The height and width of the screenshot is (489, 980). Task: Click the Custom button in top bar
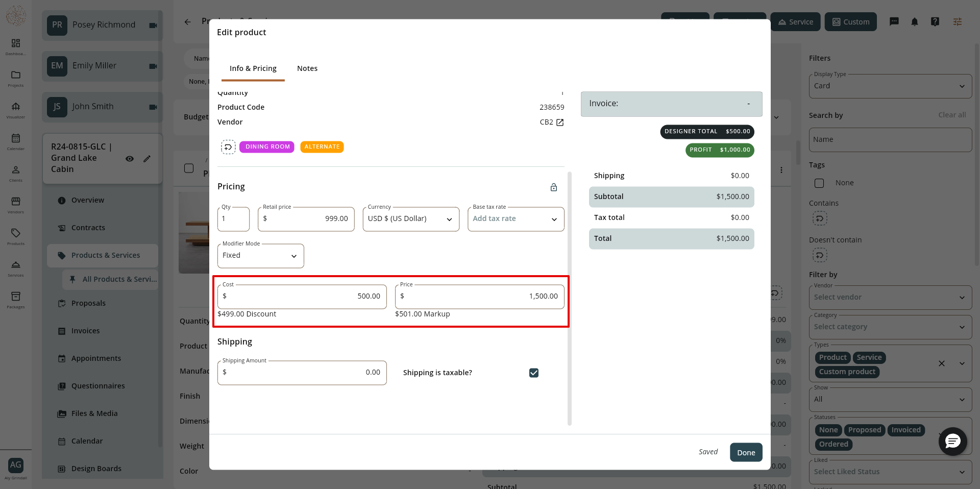tap(851, 22)
